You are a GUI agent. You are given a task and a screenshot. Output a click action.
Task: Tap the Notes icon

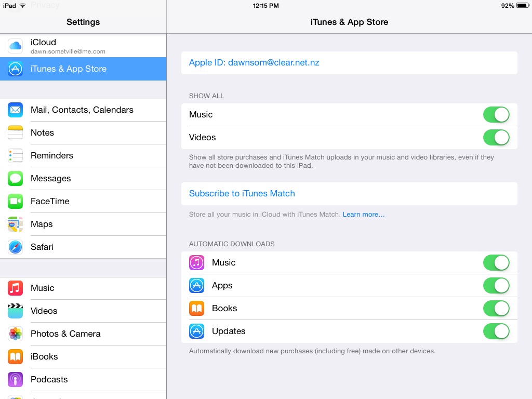15,132
